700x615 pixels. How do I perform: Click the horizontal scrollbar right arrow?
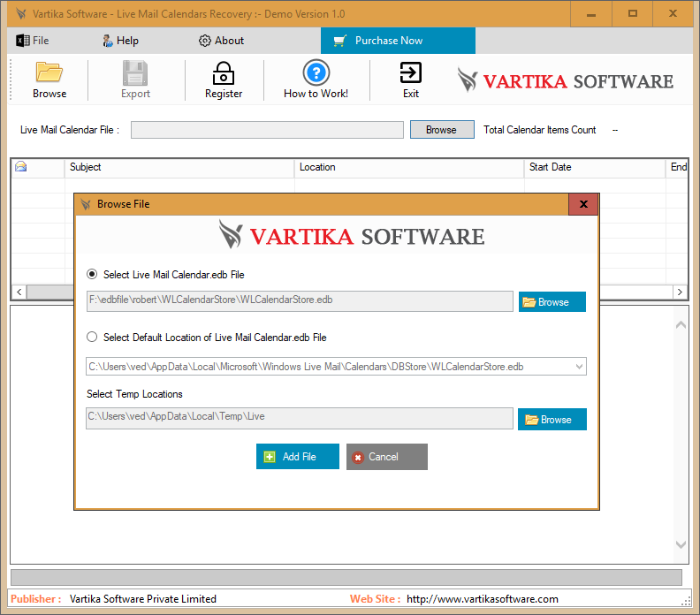pyautogui.click(x=680, y=292)
